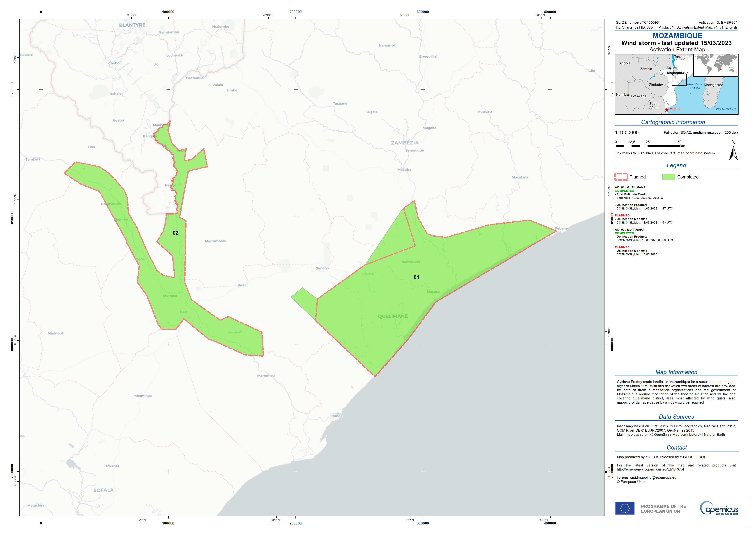The width and height of the screenshot is (756, 534).
Task: Click the world overview inset globe
Action: [715, 65]
